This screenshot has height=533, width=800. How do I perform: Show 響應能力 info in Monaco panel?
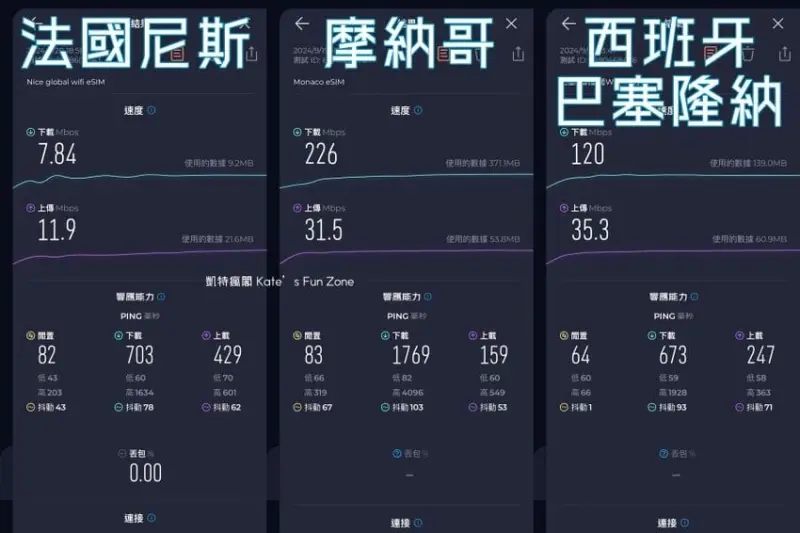[x=428, y=297]
